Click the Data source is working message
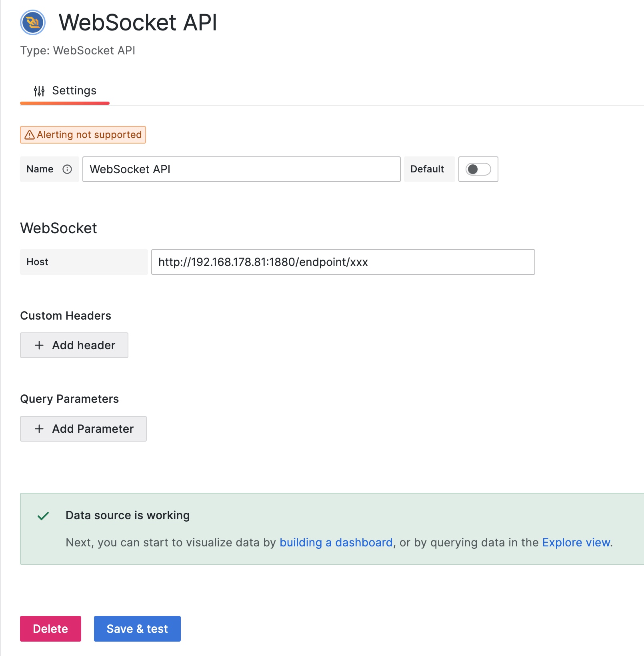 127,516
